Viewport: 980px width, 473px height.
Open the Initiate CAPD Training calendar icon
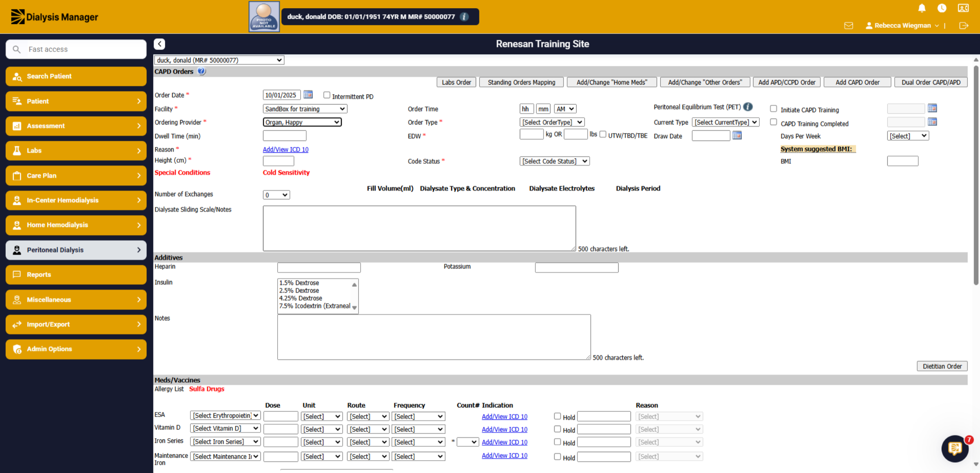coord(932,108)
